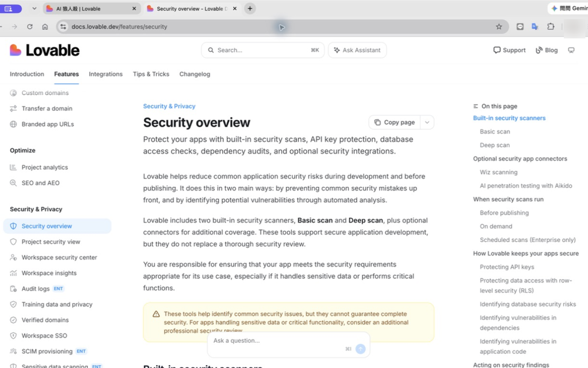Viewport: 588px width, 368px height.
Task: Open Custom domains in the sidebar
Action: coord(45,93)
